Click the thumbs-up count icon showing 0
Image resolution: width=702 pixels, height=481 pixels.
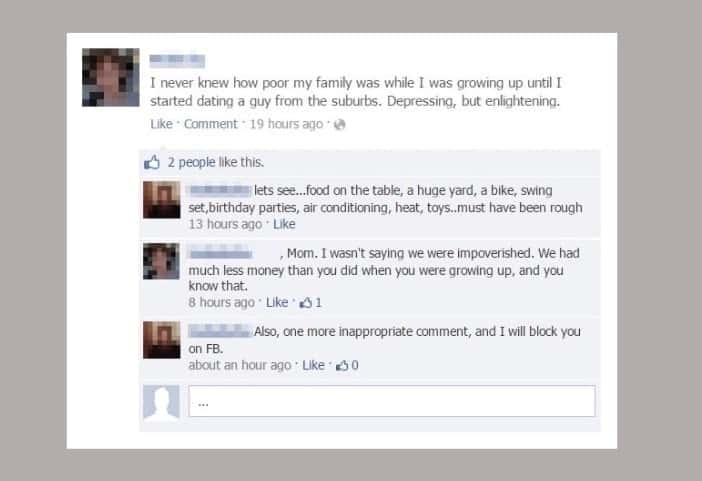coord(342,366)
